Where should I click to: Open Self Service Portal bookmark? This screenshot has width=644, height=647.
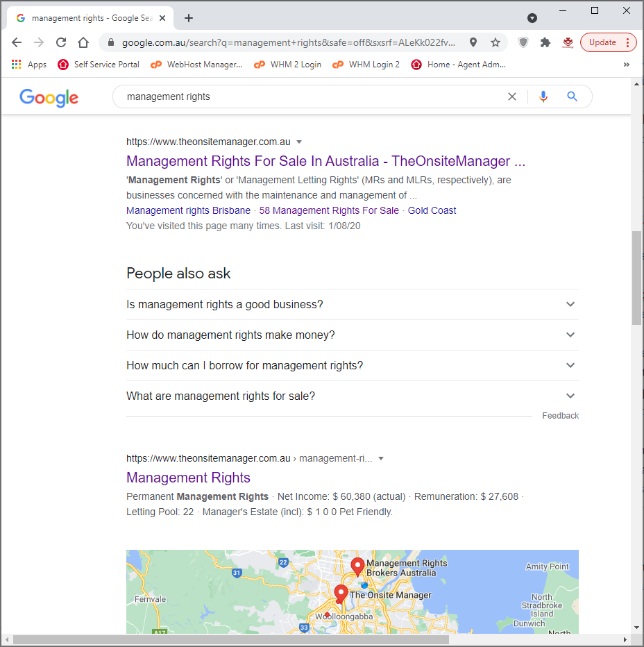click(x=99, y=65)
